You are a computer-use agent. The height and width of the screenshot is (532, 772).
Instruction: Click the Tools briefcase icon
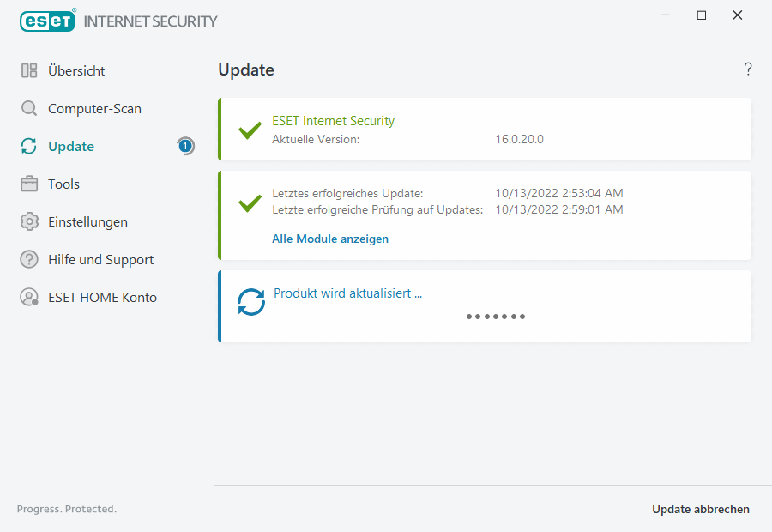29,184
